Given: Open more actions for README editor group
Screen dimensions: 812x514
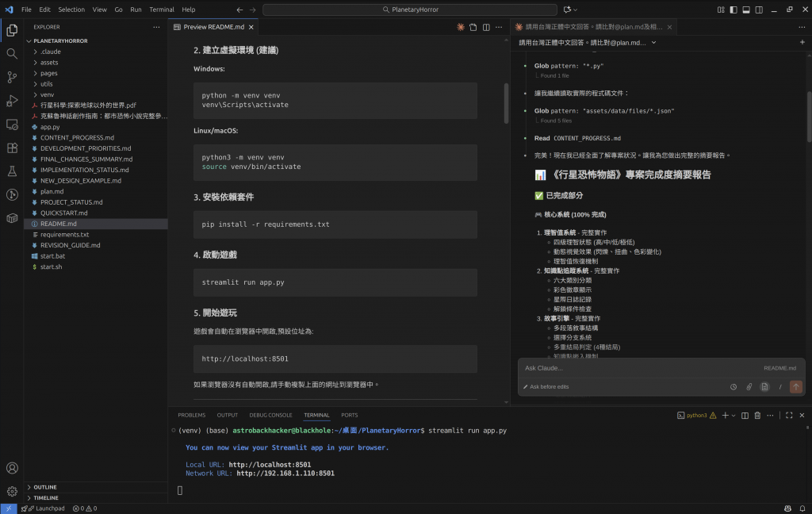Looking at the screenshot, I should click(x=499, y=27).
